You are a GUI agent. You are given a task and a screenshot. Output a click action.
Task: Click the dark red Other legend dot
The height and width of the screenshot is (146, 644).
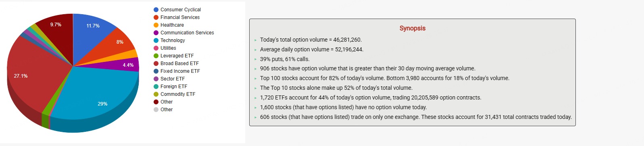[x=156, y=102]
